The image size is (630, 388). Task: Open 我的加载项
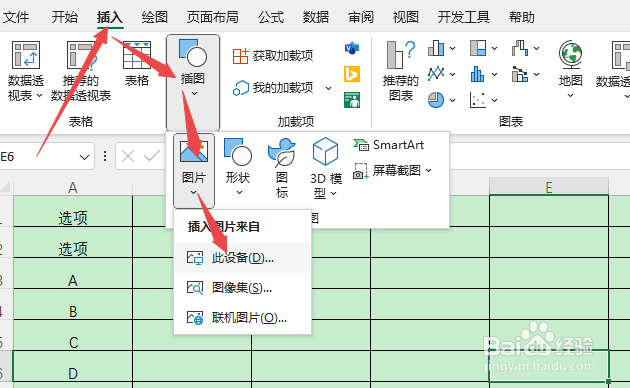pyautogui.click(x=273, y=88)
